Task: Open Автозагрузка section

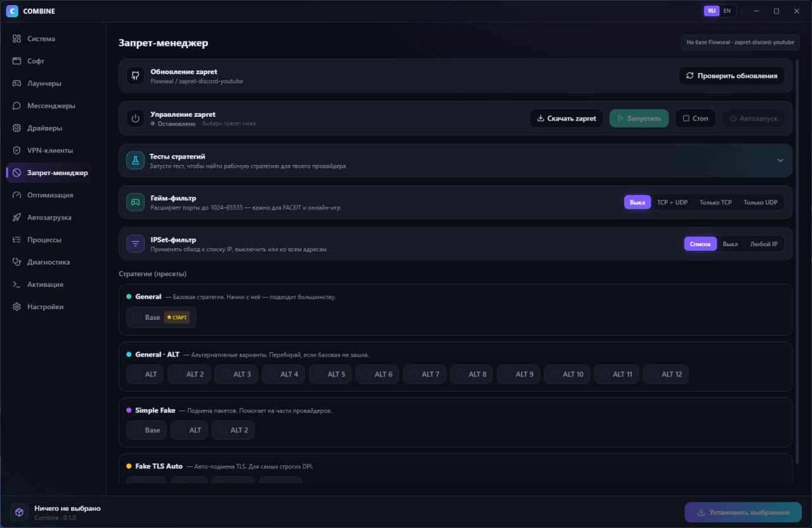Action: [53, 217]
